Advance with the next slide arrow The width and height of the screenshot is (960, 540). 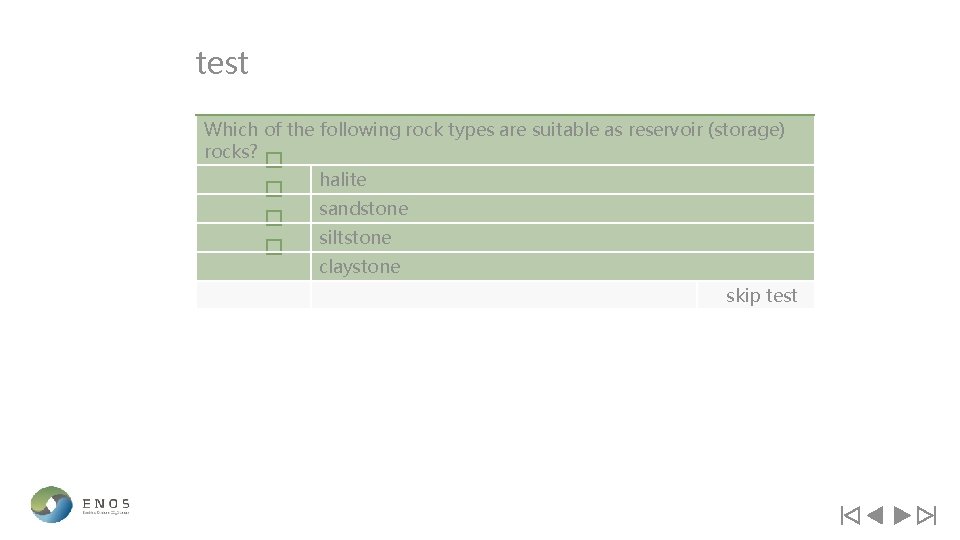[902, 516]
